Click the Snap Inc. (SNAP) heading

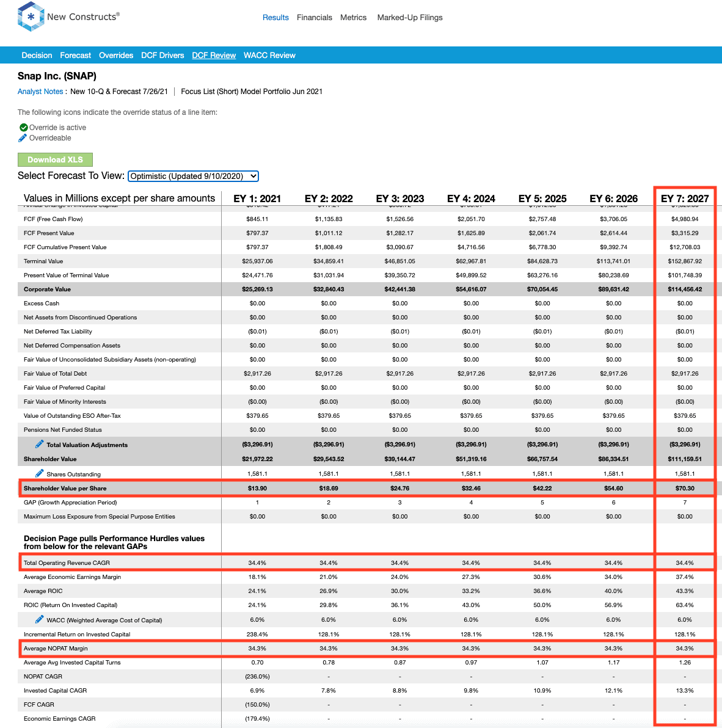(x=57, y=76)
